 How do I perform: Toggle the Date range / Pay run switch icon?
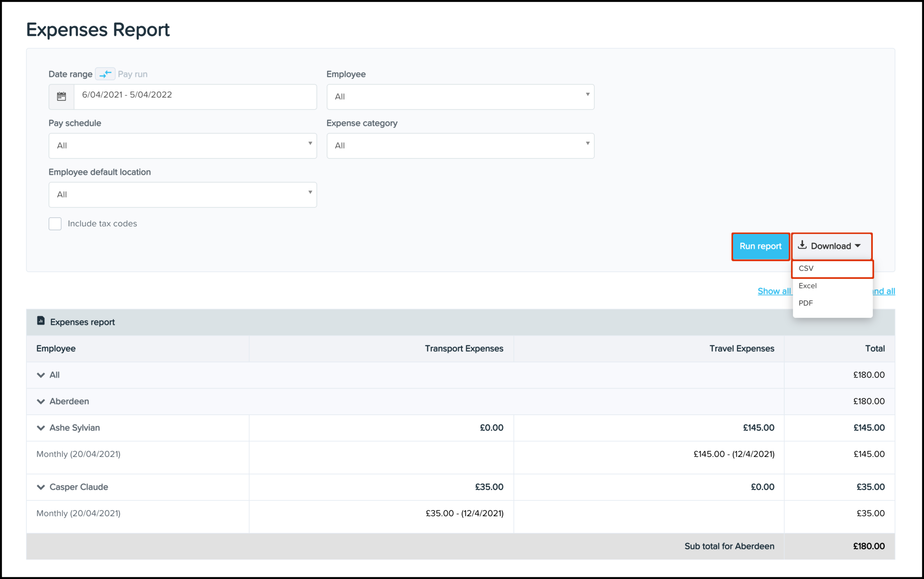click(105, 74)
